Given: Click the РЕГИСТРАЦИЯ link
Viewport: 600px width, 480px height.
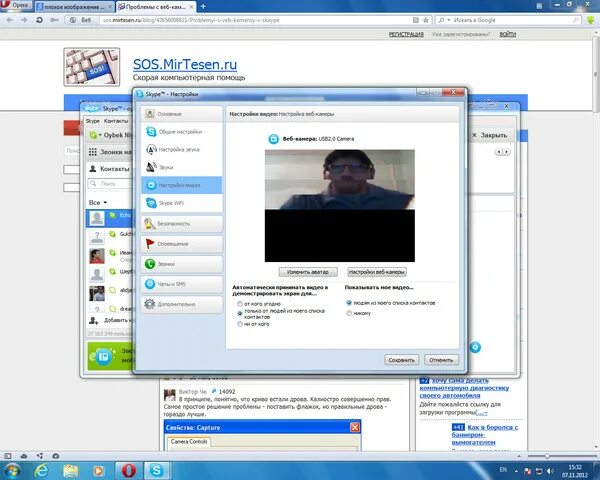Looking at the screenshot, I should pos(406,34).
